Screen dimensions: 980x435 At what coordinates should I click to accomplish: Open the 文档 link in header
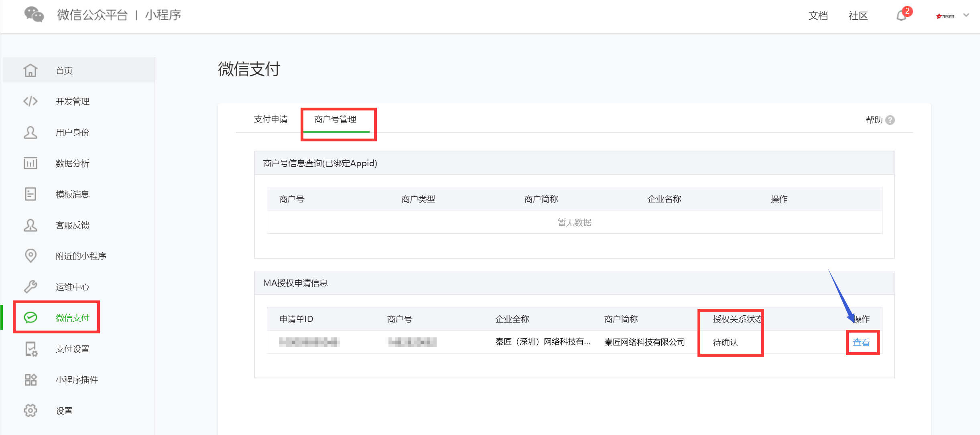pyautogui.click(x=818, y=16)
